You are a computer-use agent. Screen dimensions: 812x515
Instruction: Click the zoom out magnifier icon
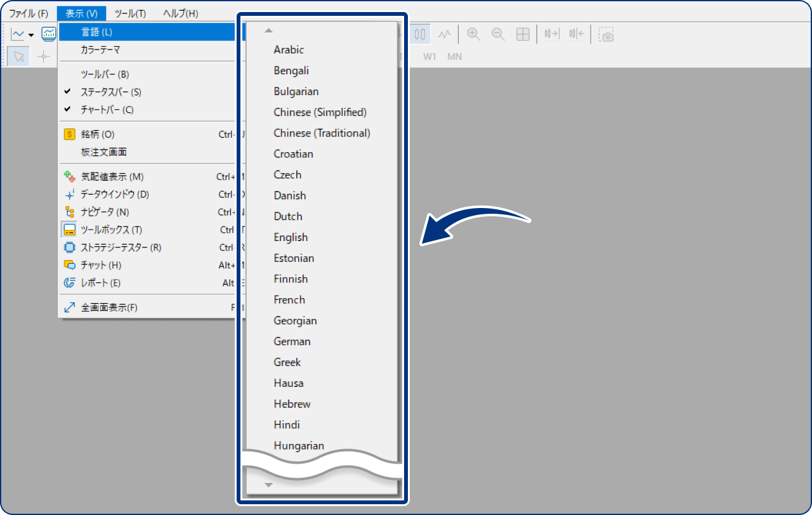click(x=498, y=34)
